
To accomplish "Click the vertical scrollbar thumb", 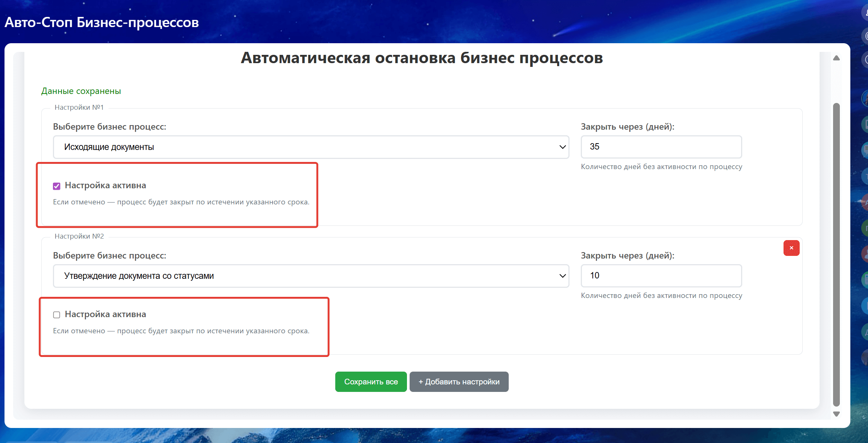I will [836, 254].
